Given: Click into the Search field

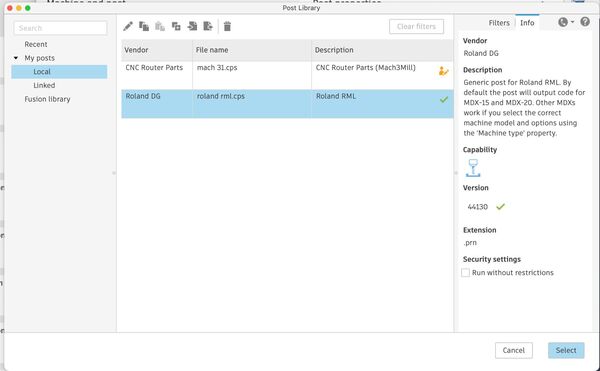Looking at the screenshot, I should [60, 28].
